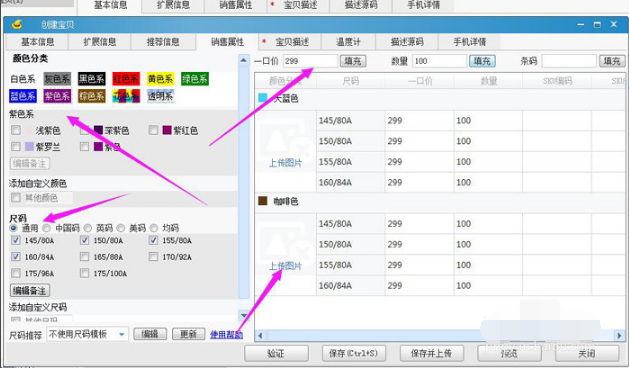Screen dimensions: 629x368
Task: Select the 均码 size radio button
Action: [x=153, y=228]
